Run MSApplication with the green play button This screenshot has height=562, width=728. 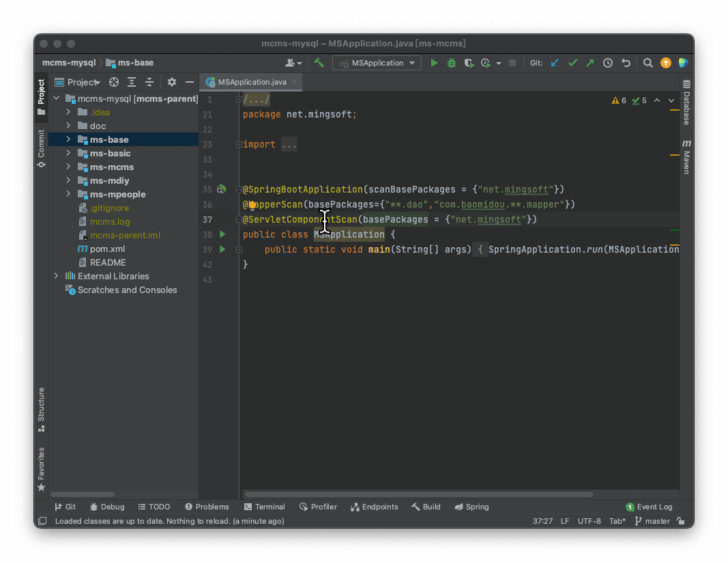pos(434,63)
